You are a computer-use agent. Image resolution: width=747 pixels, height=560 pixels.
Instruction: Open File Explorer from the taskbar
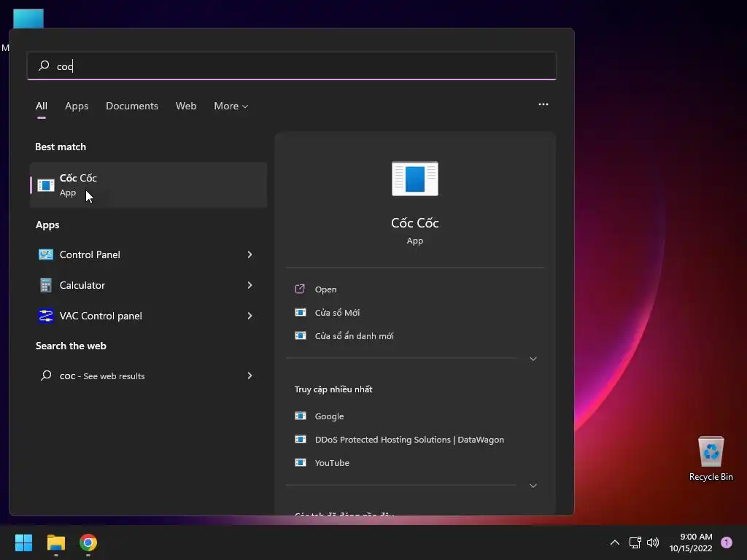pos(55,542)
